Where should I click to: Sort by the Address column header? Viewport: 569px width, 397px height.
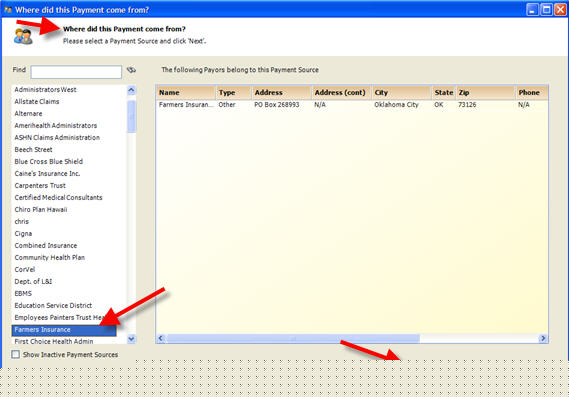(x=281, y=93)
